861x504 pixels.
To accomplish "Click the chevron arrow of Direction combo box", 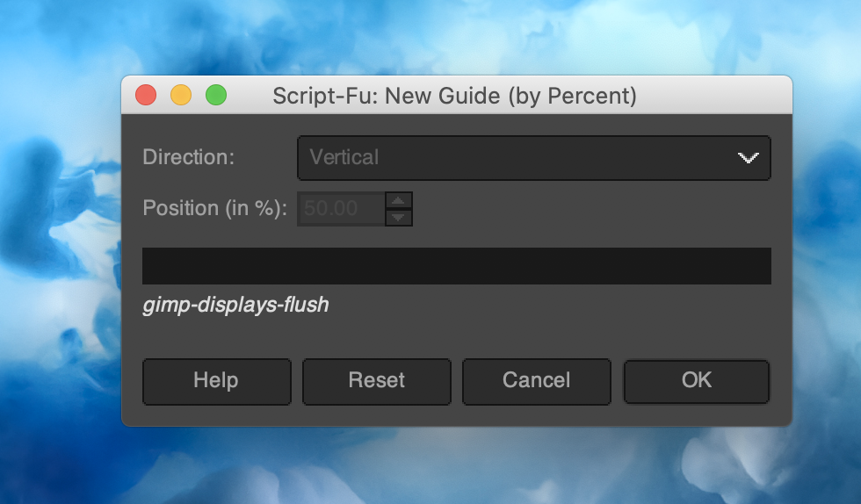I will click(748, 158).
